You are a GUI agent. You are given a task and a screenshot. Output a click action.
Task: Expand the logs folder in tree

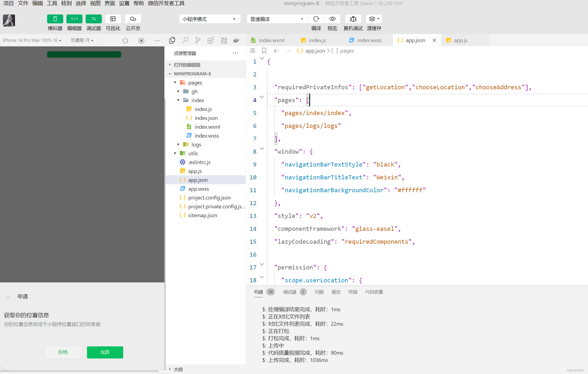coord(178,145)
